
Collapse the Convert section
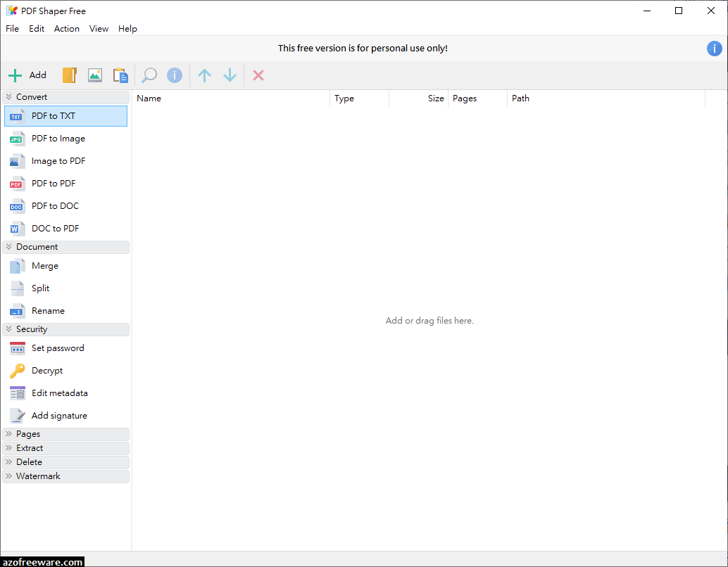[x=66, y=97]
